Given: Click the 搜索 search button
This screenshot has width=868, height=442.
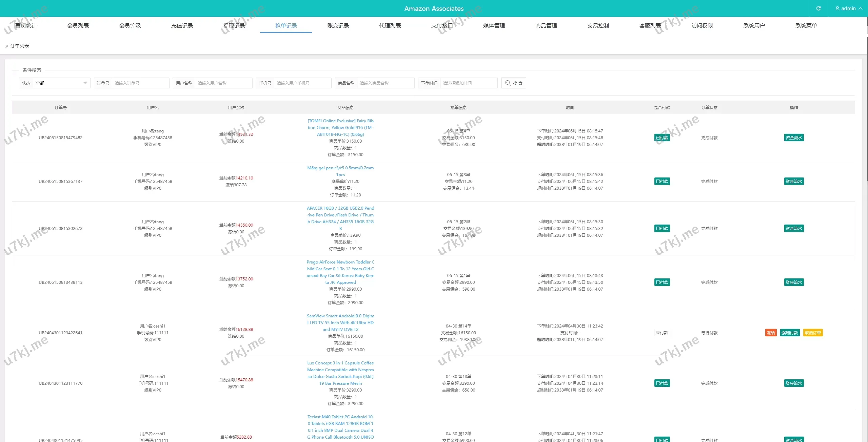Looking at the screenshot, I should pos(513,83).
